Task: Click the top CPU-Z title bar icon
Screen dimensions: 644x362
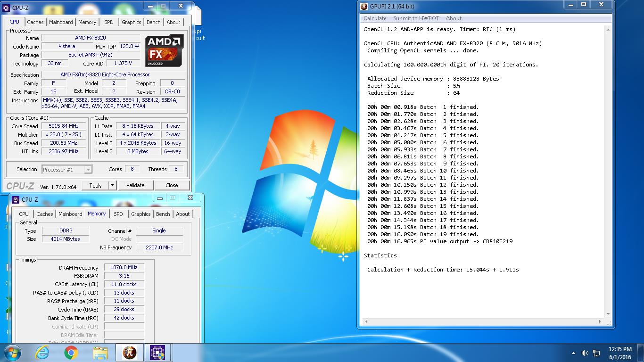Action: point(6,8)
